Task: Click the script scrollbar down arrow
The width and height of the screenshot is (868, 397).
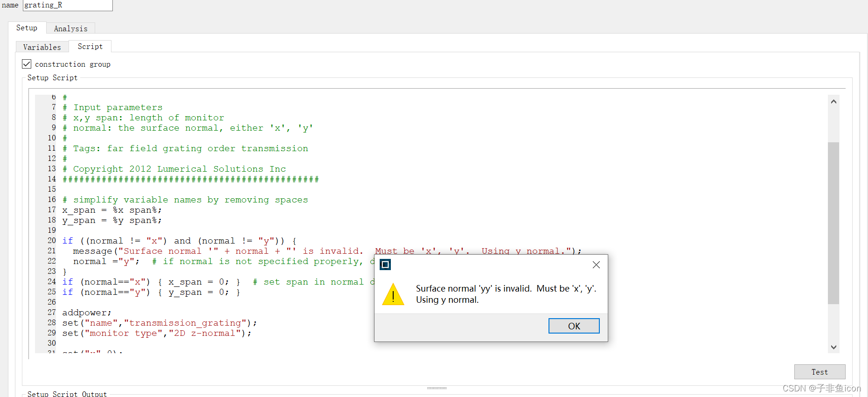Action: click(833, 347)
